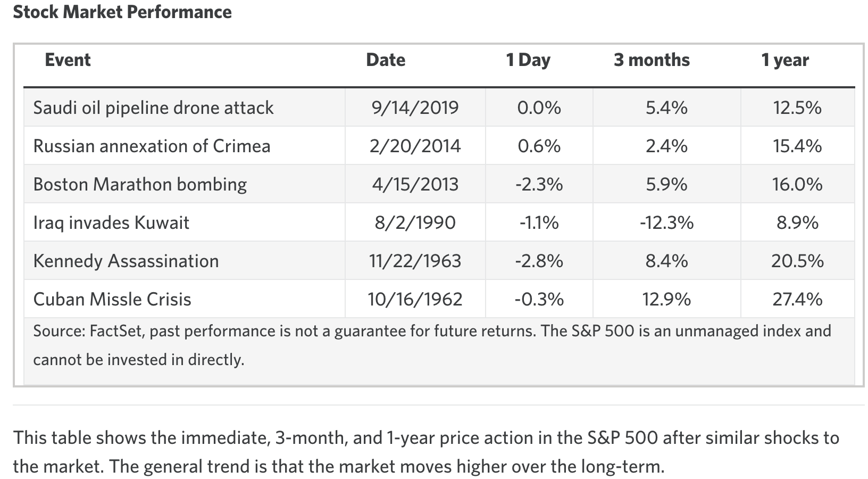Click the "1 Day" column header
Image resolution: width=868 pixels, height=479 pixels.
click(x=528, y=60)
